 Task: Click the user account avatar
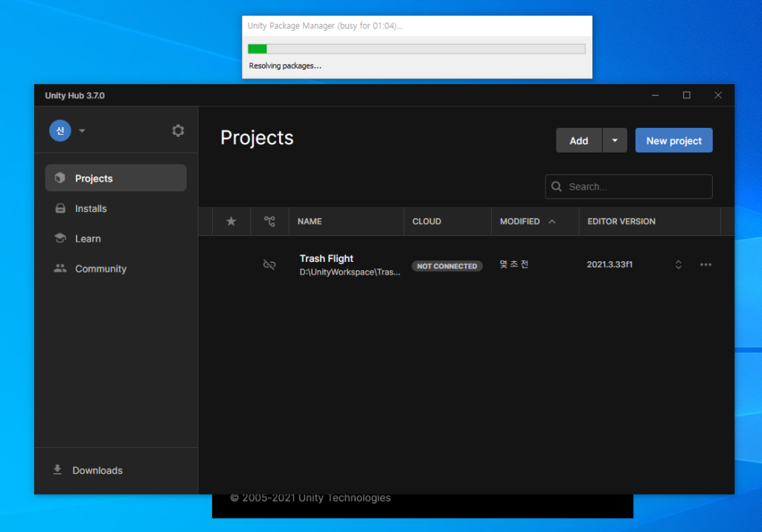60,130
